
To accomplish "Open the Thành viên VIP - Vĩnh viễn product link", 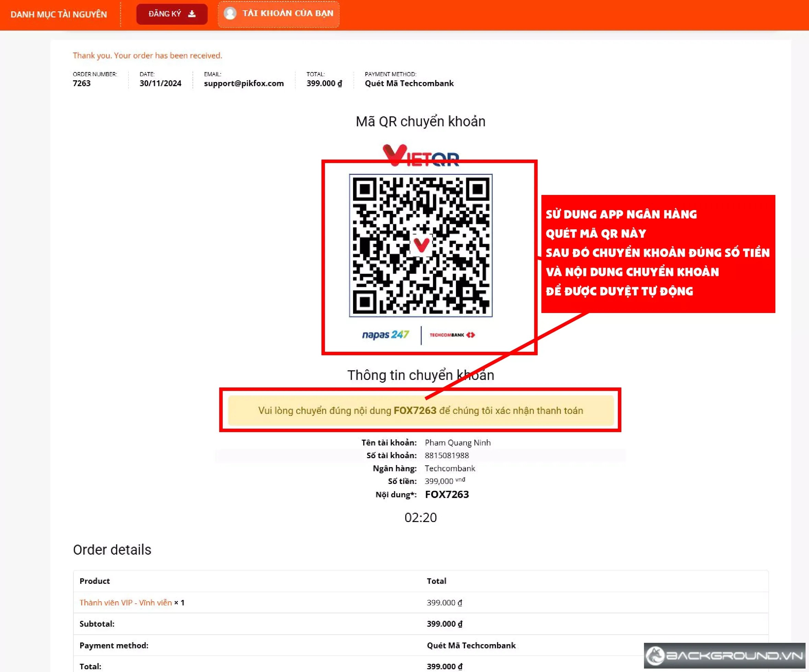I will (126, 603).
